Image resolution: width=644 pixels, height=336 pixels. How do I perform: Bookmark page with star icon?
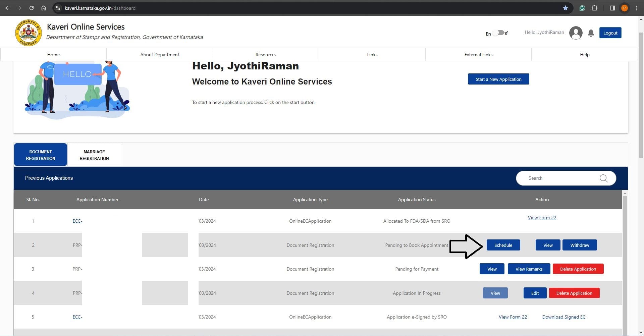coord(566,8)
